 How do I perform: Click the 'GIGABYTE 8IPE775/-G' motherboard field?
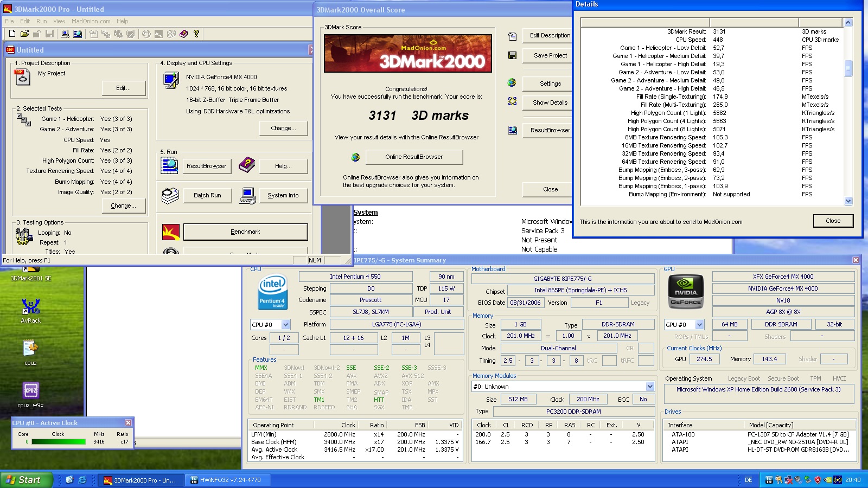pos(563,279)
